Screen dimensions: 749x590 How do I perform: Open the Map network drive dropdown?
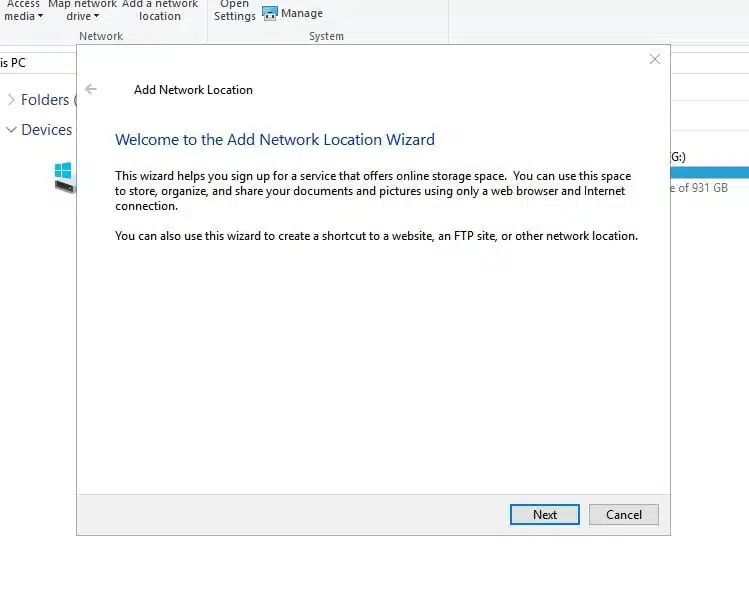[82, 10]
